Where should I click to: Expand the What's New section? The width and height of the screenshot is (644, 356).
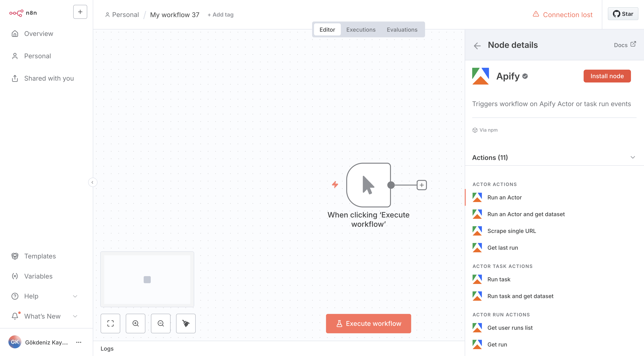coord(42,316)
